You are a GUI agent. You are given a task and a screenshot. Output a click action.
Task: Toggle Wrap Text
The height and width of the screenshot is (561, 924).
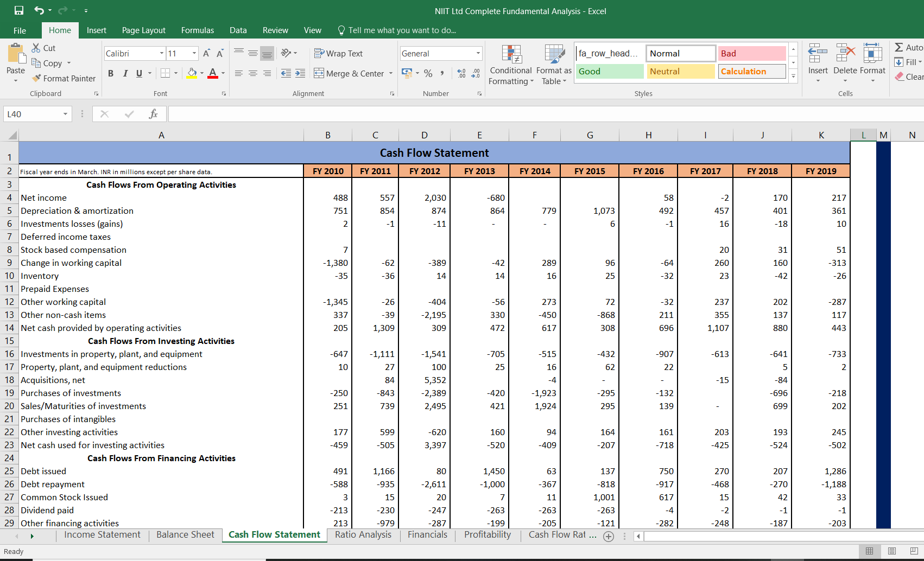click(x=338, y=53)
